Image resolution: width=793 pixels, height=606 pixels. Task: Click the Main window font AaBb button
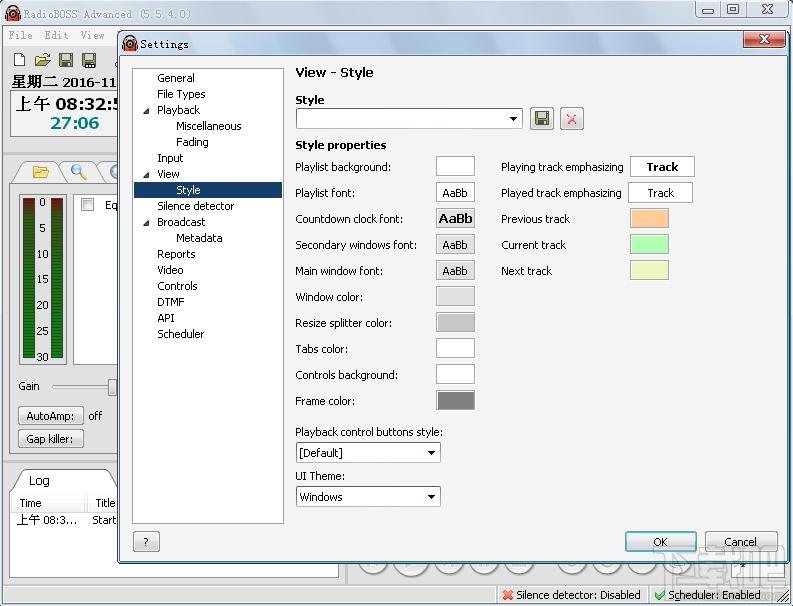(455, 271)
